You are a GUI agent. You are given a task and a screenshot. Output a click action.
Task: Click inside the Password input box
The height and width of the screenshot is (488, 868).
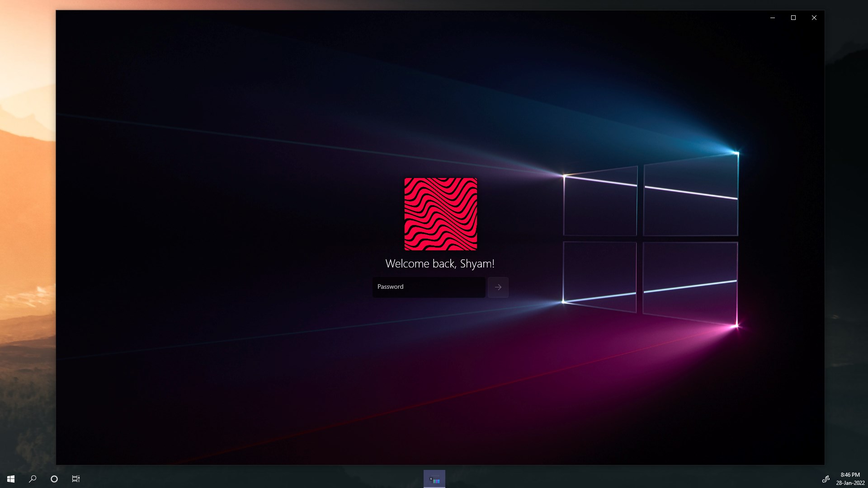click(x=428, y=287)
